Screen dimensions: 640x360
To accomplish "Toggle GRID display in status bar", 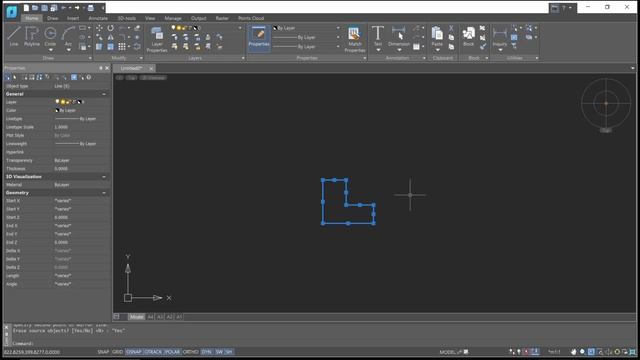I will (x=118, y=352).
